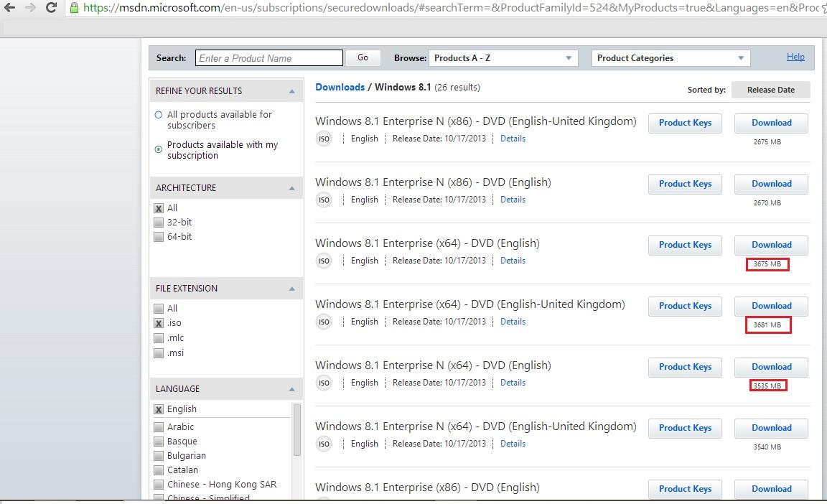Open Details for Enterprise N (x64) English-United Kingdom
This screenshot has height=504, width=827.
[x=513, y=444]
